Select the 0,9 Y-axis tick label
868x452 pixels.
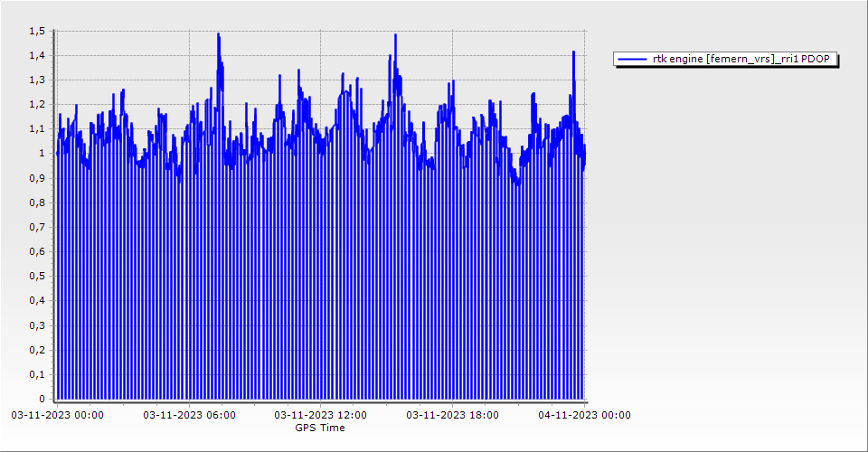[x=36, y=178]
